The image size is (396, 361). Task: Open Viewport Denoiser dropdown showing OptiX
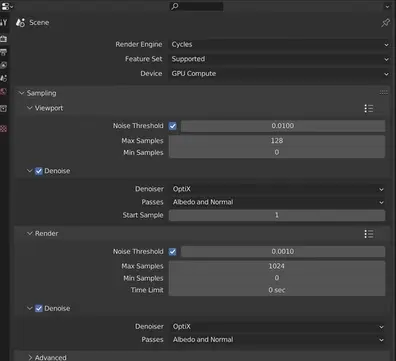pyautogui.click(x=277, y=189)
